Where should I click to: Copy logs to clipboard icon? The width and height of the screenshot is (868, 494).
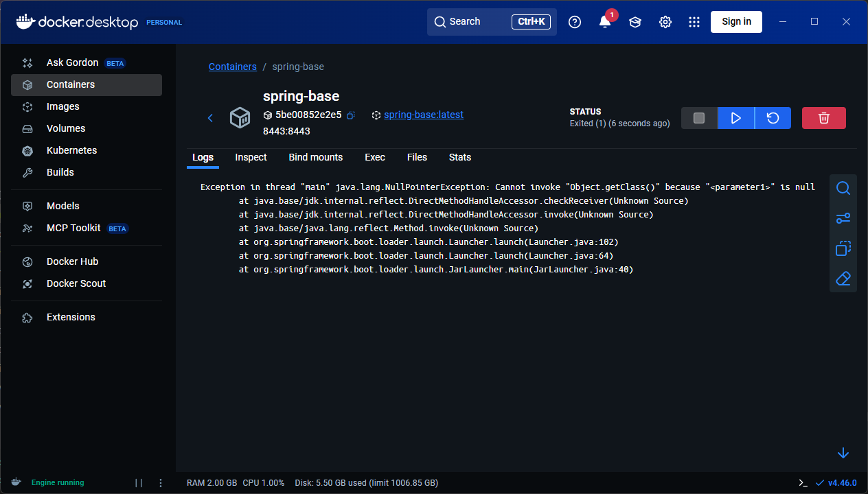click(843, 248)
